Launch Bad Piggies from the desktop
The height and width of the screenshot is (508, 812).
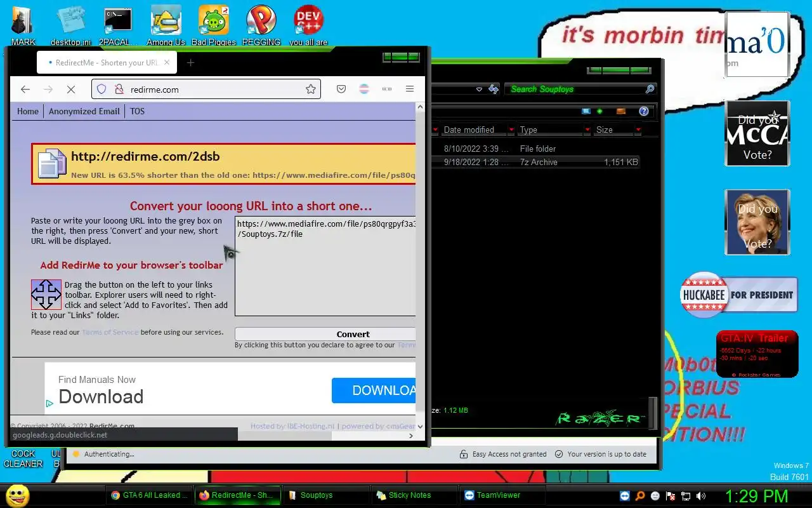coord(213,25)
